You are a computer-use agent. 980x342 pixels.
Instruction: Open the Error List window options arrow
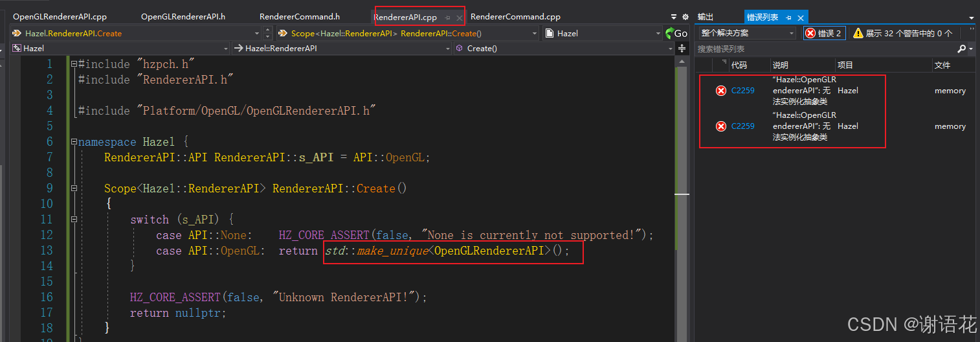pyautogui.click(x=972, y=18)
